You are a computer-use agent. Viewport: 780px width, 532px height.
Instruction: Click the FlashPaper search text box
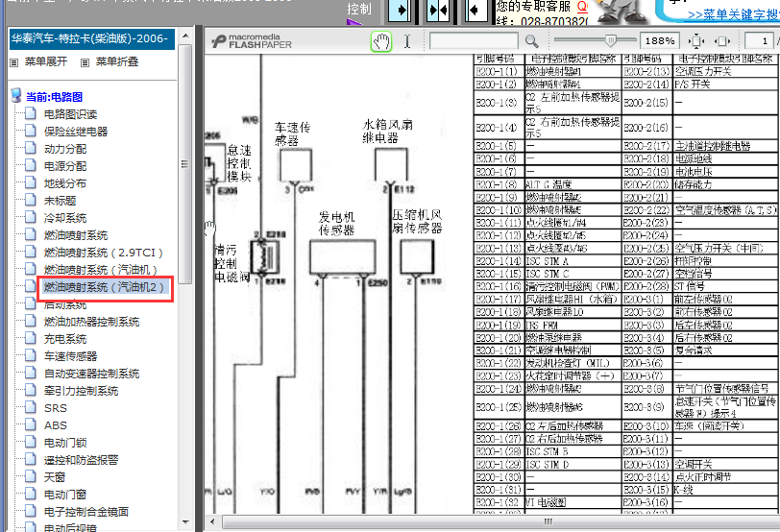(474, 40)
